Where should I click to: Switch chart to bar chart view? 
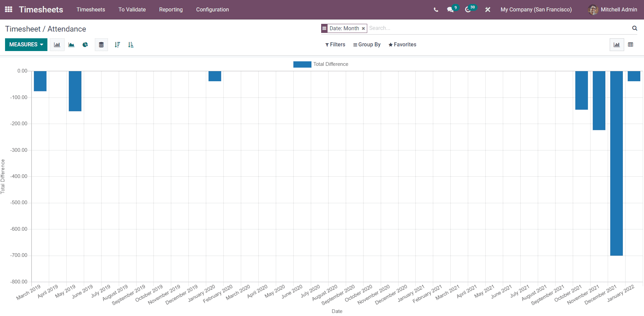(x=57, y=44)
